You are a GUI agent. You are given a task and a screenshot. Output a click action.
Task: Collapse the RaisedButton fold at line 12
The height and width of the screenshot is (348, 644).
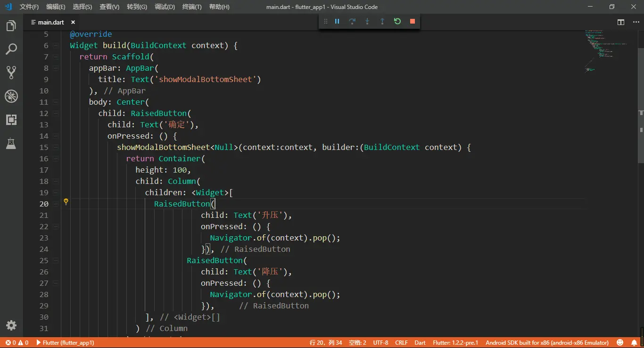tap(56, 114)
